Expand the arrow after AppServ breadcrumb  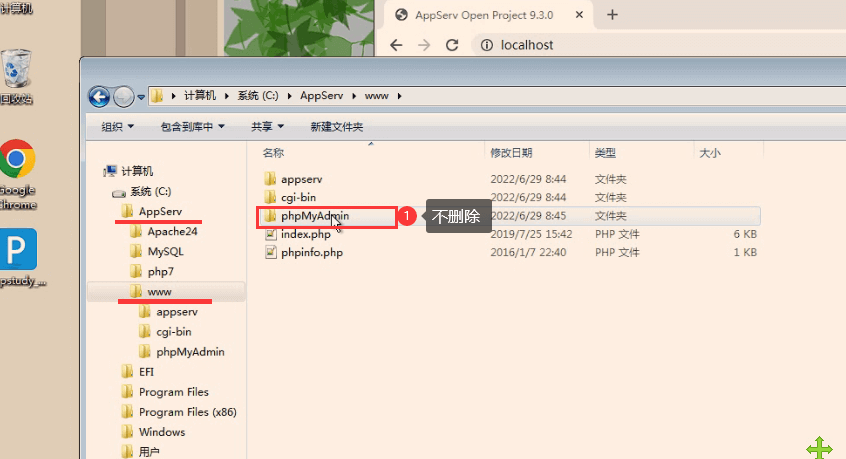354,96
